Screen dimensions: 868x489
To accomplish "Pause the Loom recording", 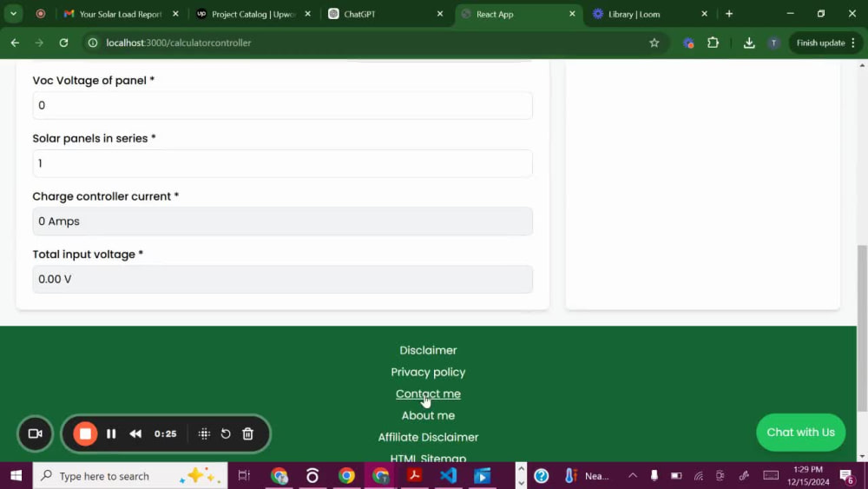I will (111, 433).
